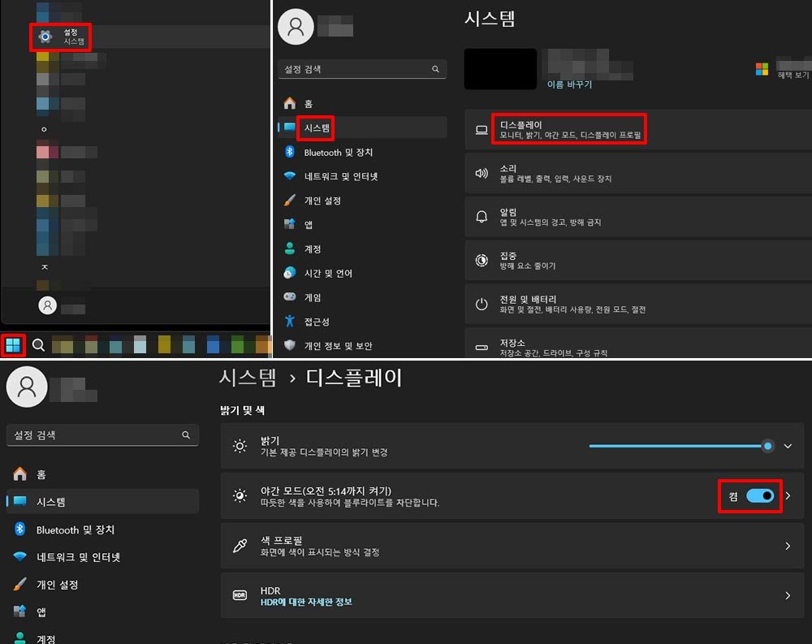812x644 pixels.
Task: Open 디스플레이 settings row
Action: pyautogui.click(x=568, y=129)
